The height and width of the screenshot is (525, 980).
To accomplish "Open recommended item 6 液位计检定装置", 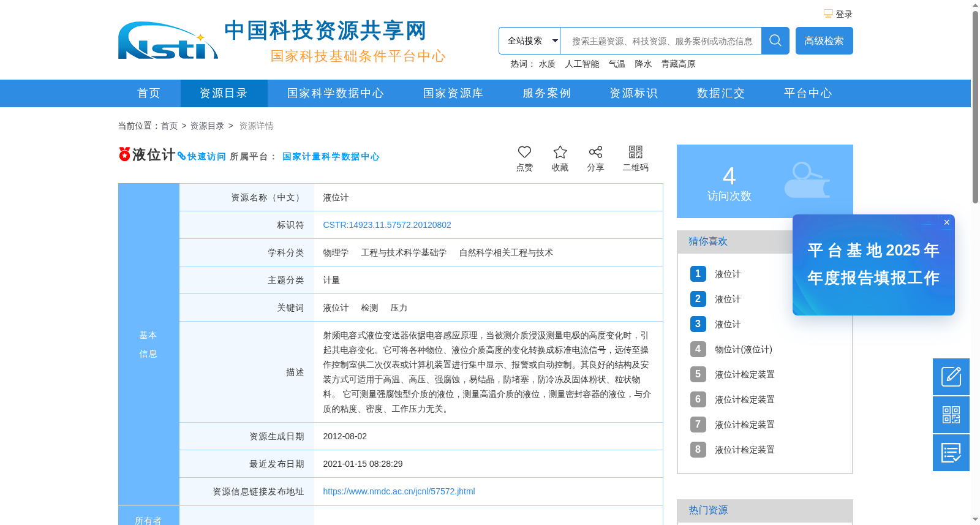I will pos(745,399).
